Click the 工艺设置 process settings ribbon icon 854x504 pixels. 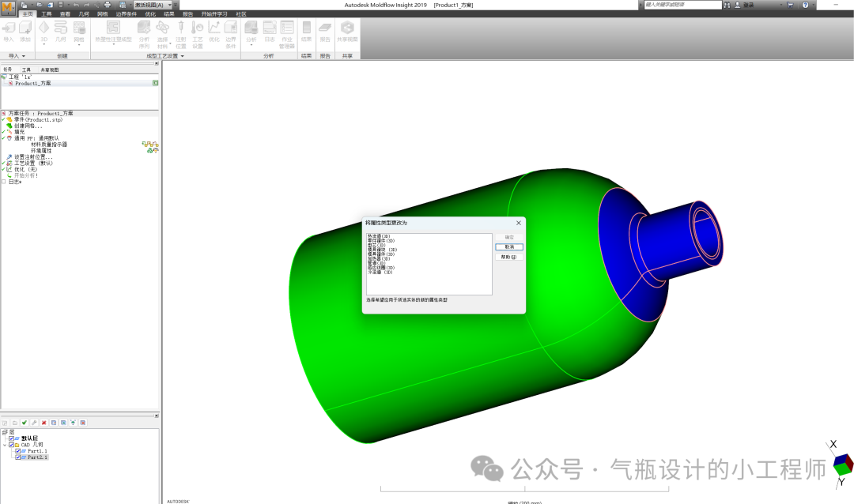pos(198,28)
